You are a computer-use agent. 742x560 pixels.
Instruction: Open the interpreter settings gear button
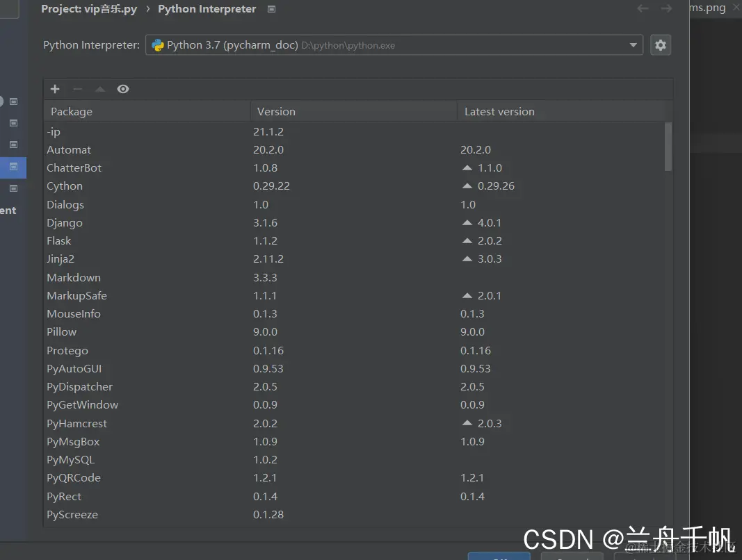pyautogui.click(x=661, y=45)
